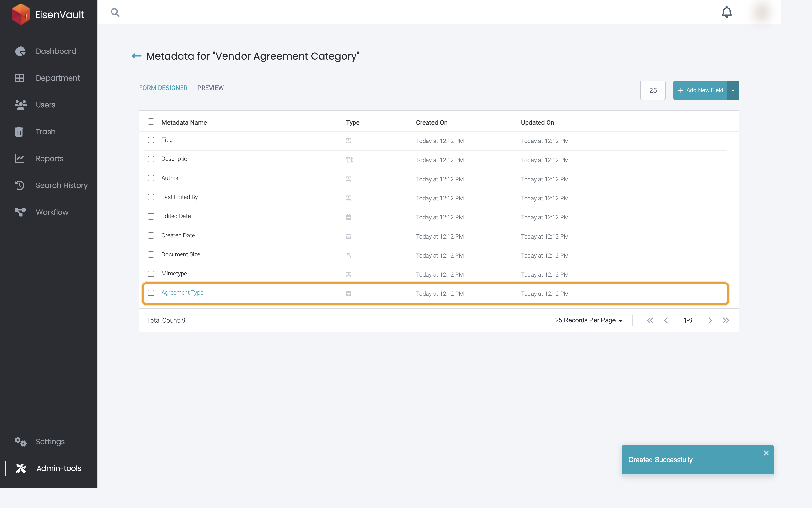
Task: Jump to the last page
Action: pos(726,321)
